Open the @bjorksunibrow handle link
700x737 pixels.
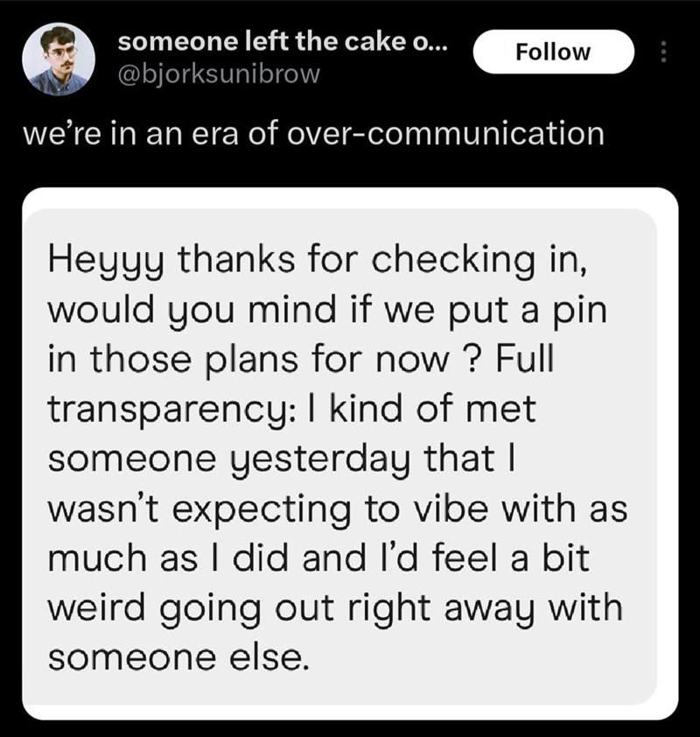tap(219, 74)
